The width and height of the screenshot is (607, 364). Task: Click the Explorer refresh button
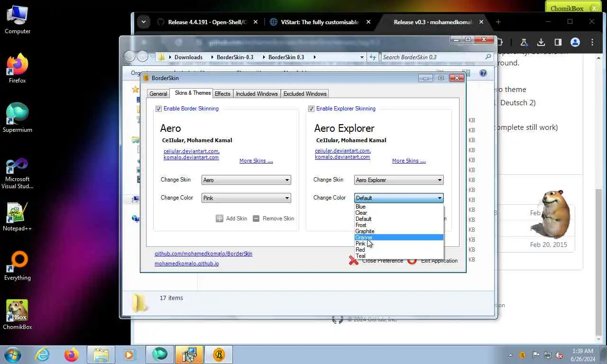(373, 57)
